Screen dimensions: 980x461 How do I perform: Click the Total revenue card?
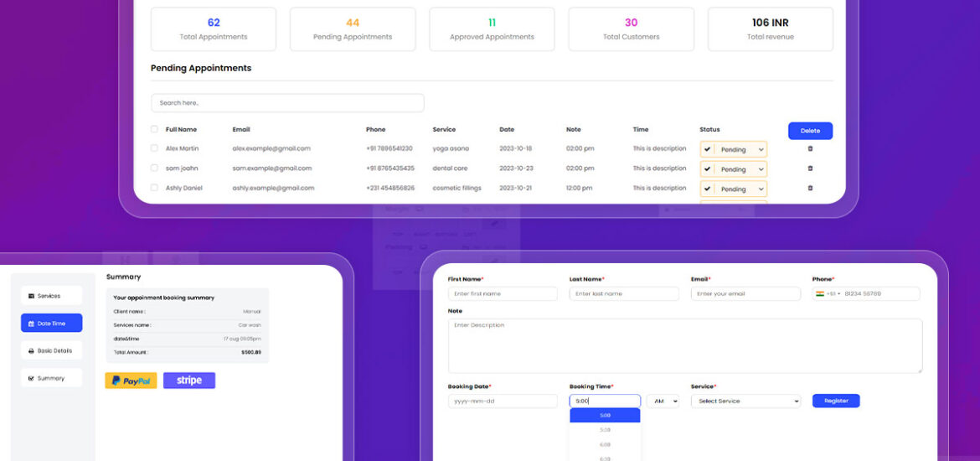(x=771, y=29)
